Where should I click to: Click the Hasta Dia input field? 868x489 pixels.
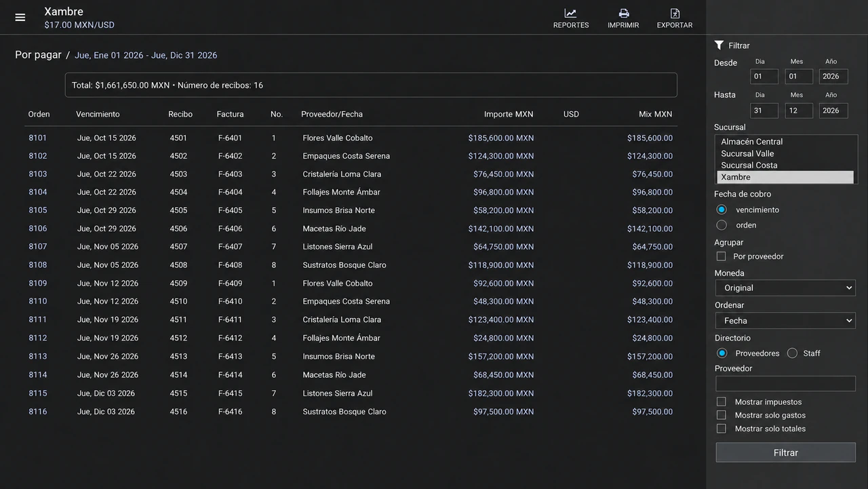pyautogui.click(x=764, y=111)
